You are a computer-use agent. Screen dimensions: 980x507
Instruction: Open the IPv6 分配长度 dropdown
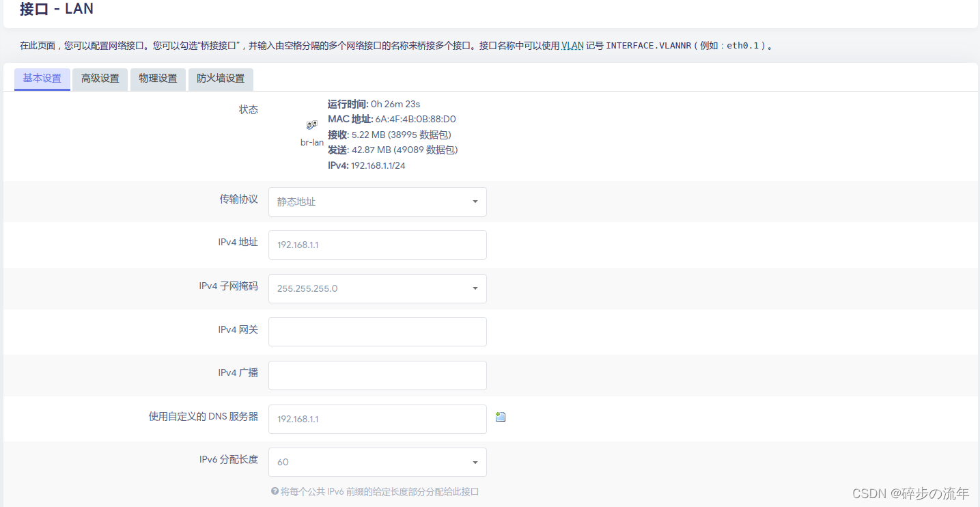(378, 462)
